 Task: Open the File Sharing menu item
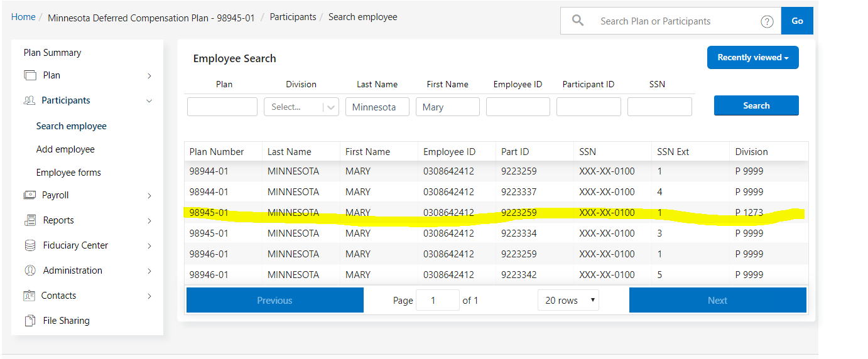(67, 321)
